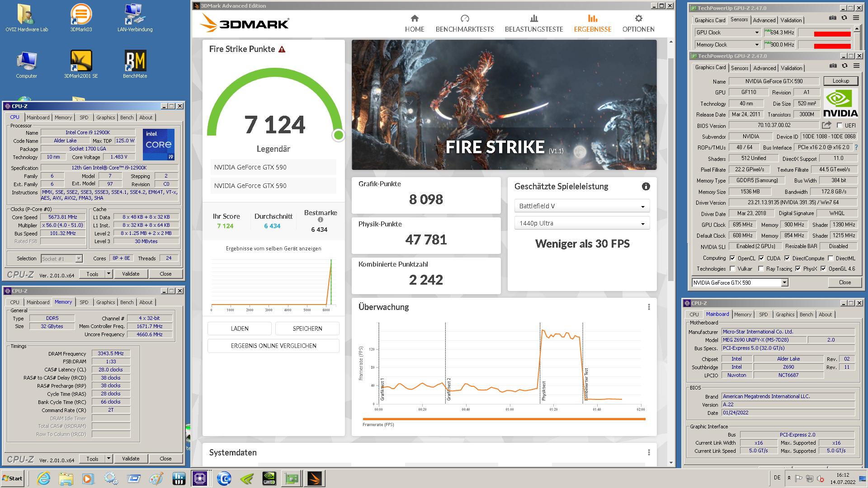Click the GPU-Z screenshot camera icon
868x488 pixels.
tap(833, 66)
